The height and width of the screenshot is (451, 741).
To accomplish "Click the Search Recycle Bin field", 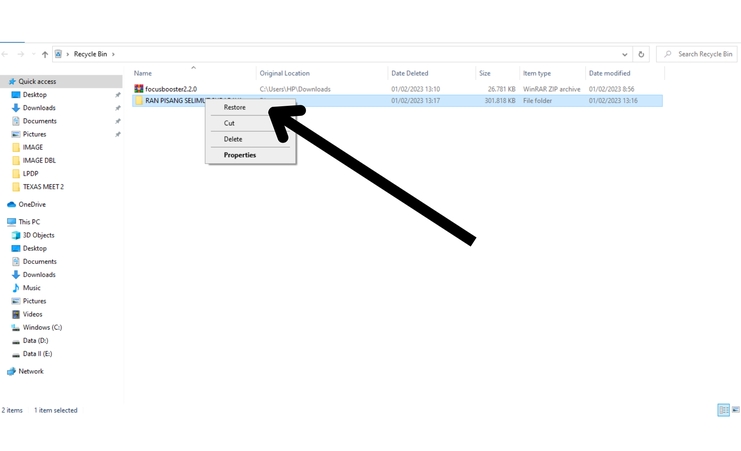I will (x=698, y=54).
